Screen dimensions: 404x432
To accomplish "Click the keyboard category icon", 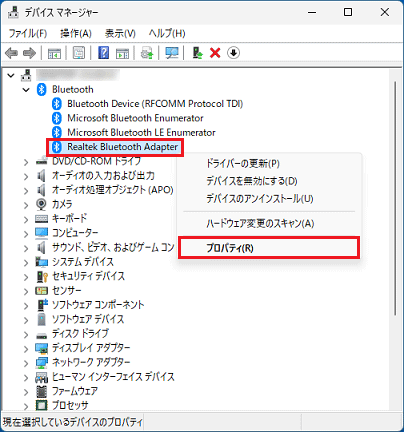I will click(41, 219).
